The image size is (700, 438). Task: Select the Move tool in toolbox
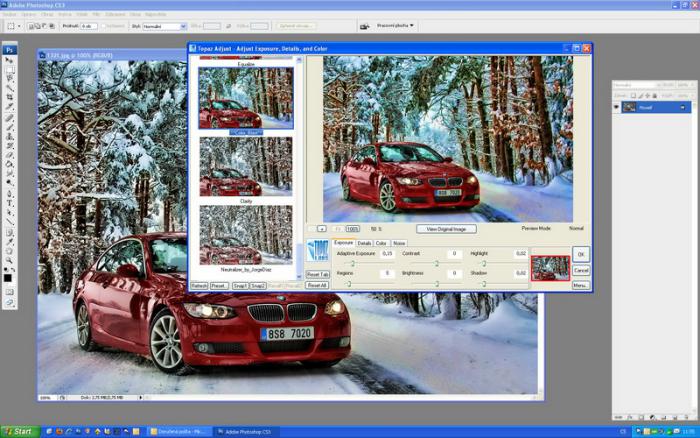tap(10, 60)
